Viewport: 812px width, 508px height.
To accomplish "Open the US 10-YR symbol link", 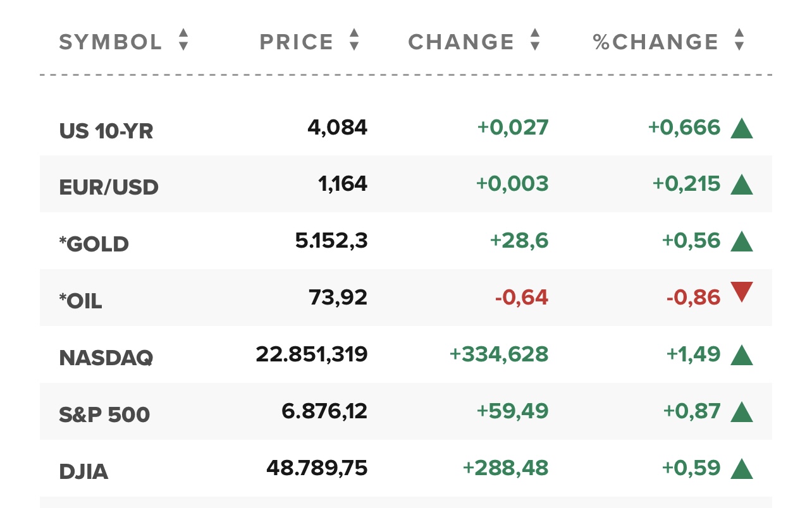I will [x=106, y=131].
